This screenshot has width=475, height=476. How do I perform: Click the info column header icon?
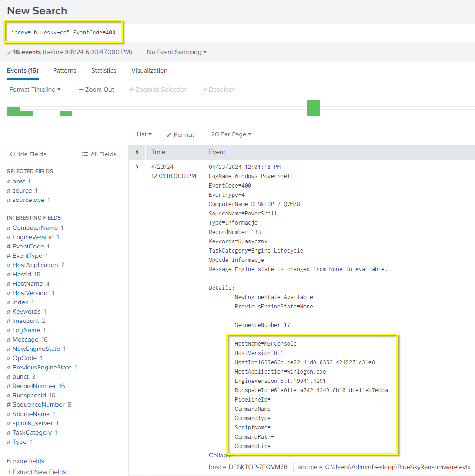point(137,152)
